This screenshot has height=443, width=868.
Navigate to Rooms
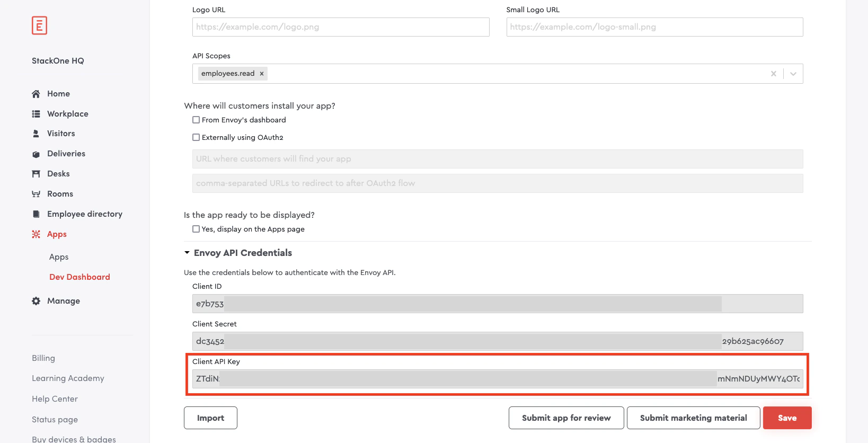click(60, 194)
